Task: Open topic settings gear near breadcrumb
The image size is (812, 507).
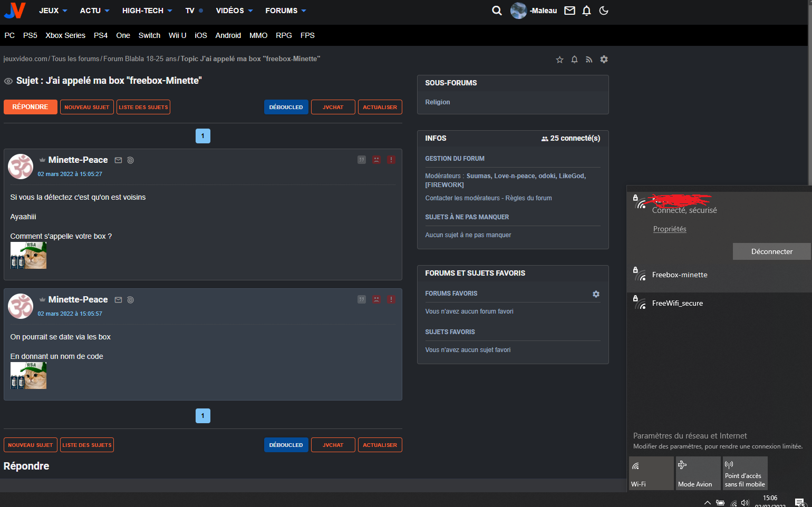Action: click(x=604, y=60)
